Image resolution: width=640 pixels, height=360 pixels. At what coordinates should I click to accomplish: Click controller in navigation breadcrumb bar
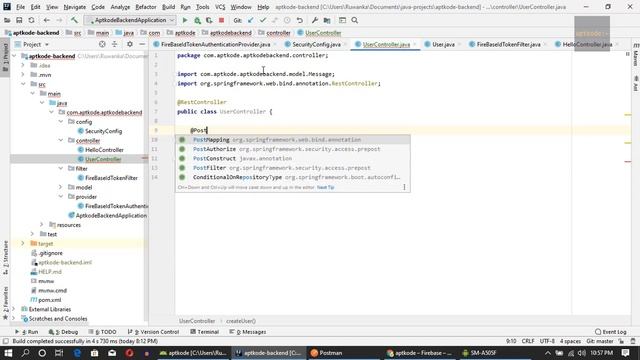click(x=278, y=33)
